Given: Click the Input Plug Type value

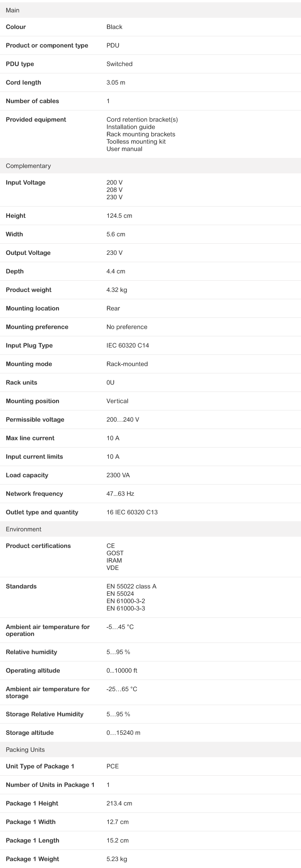Looking at the screenshot, I should [127, 346].
